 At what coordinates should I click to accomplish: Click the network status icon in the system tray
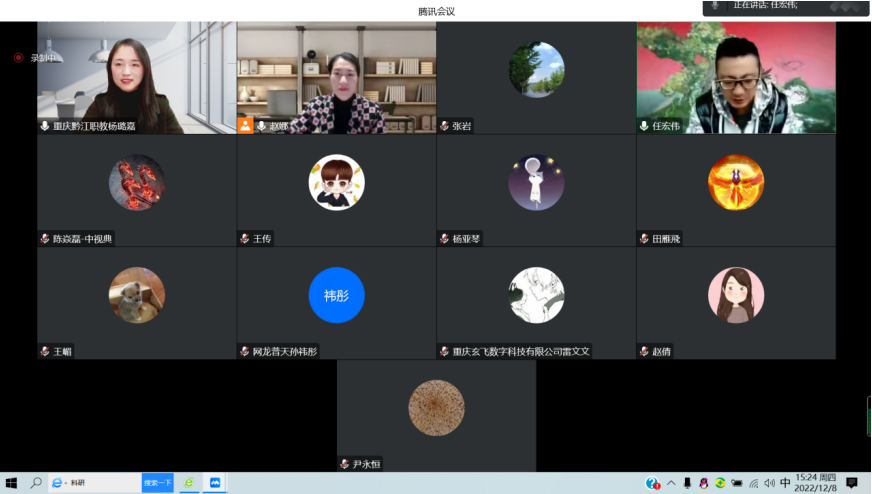click(754, 483)
